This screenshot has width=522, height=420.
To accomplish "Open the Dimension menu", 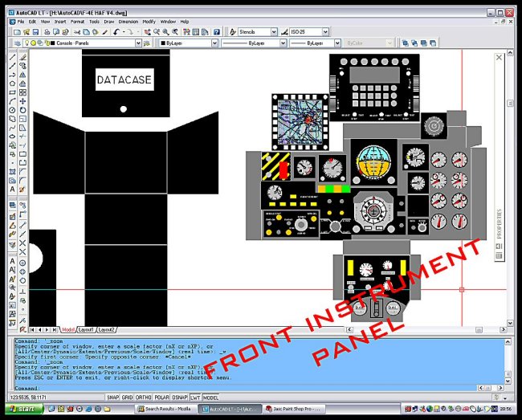I will click(x=128, y=22).
